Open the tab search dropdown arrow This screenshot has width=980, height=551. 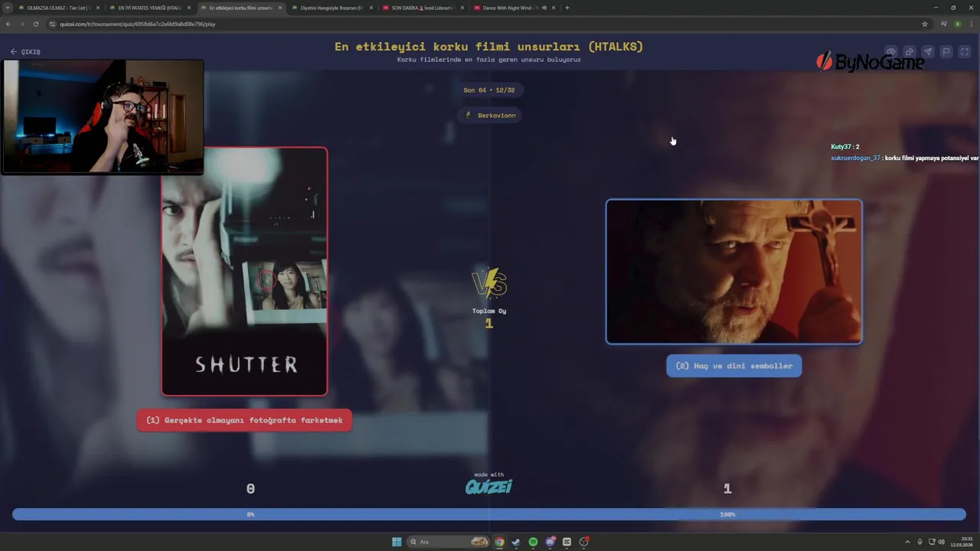[7, 8]
